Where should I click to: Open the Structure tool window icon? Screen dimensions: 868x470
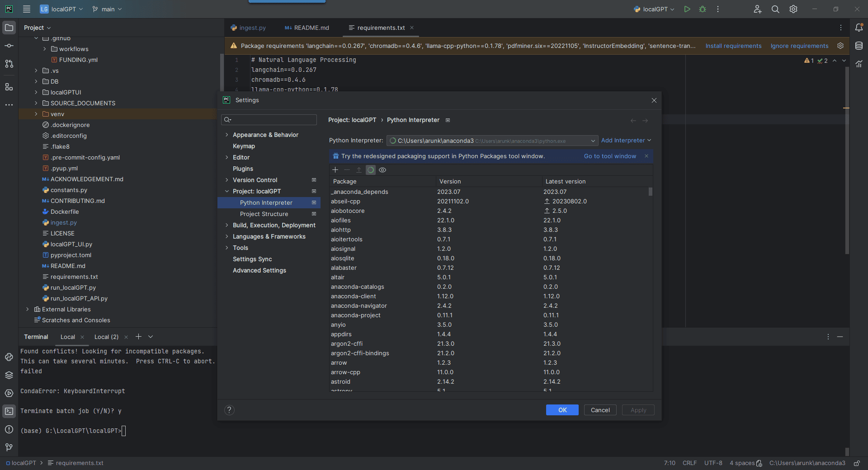pyautogui.click(x=9, y=87)
